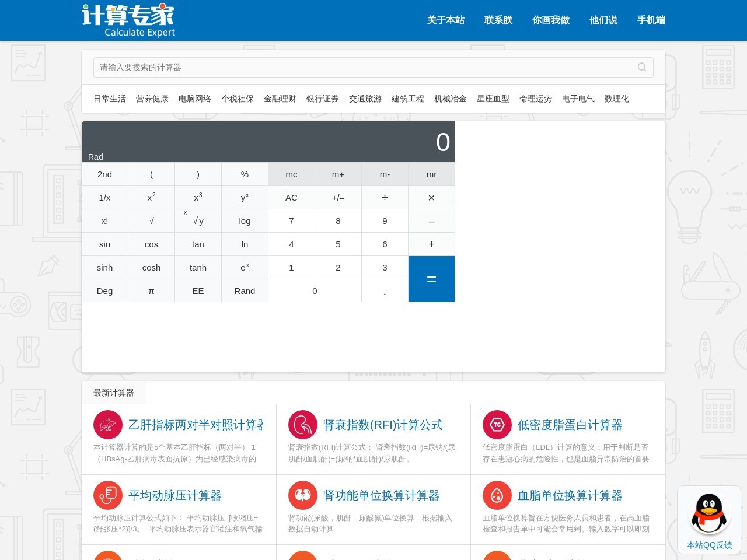Viewport: 747px width, 560px height.
Task: Click the search magnifier icon
Action: [x=642, y=67]
